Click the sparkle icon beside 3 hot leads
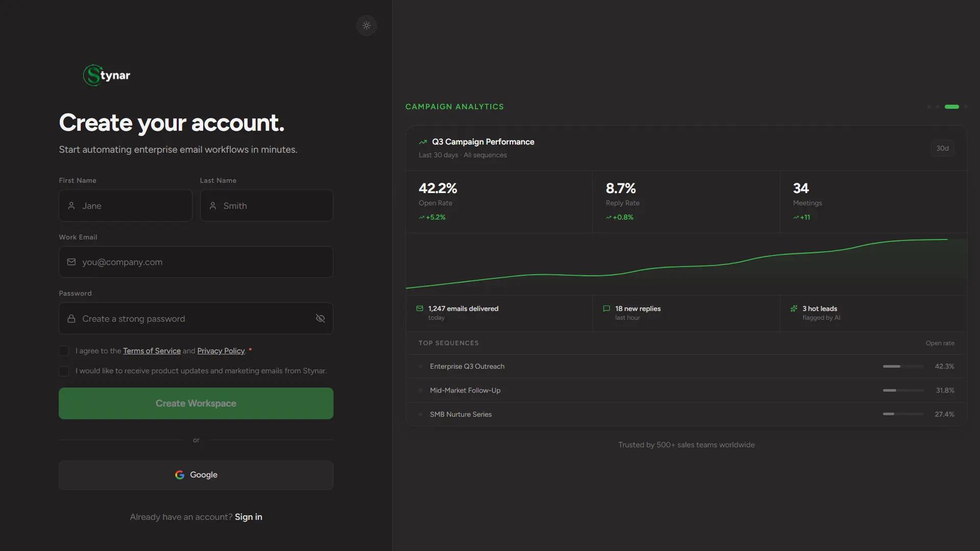Screen dimensions: 980x551 tap(794, 308)
